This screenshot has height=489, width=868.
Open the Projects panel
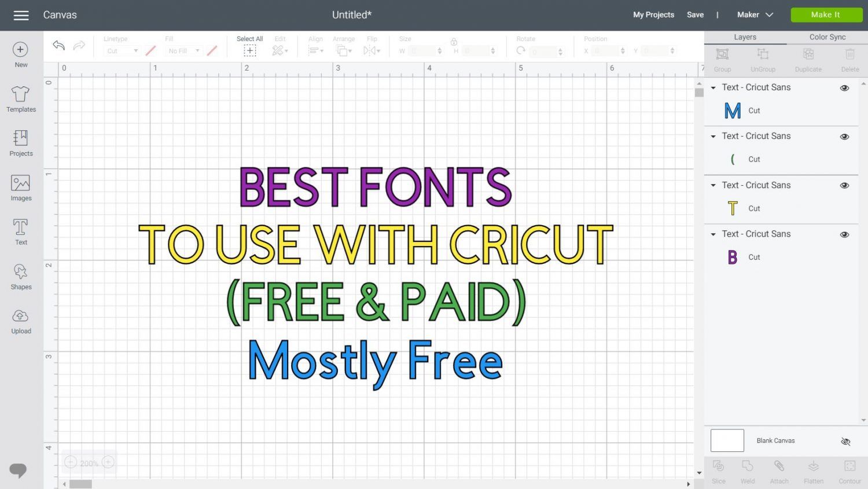click(x=21, y=143)
